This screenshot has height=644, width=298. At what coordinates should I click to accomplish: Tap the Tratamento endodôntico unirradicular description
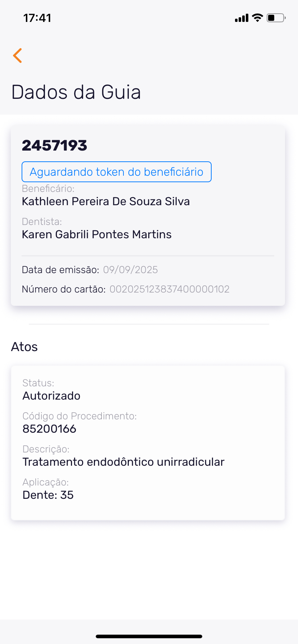pos(123,462)
